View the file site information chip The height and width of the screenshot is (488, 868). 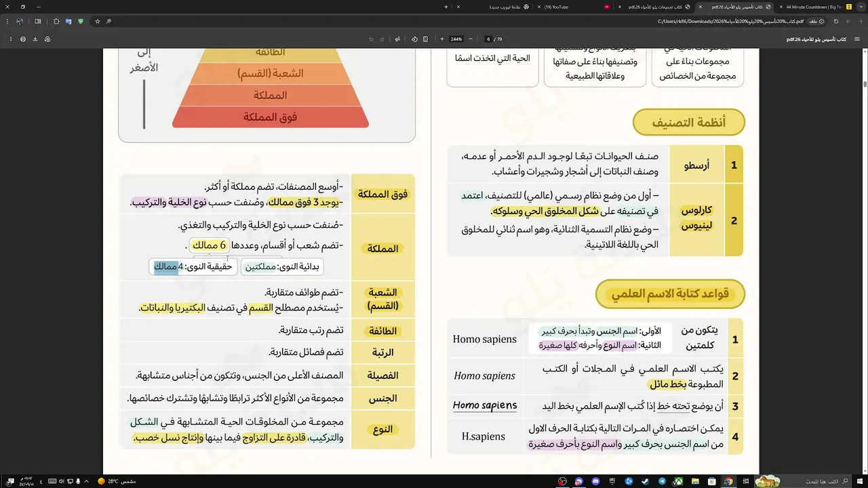(x=816, y=21)
